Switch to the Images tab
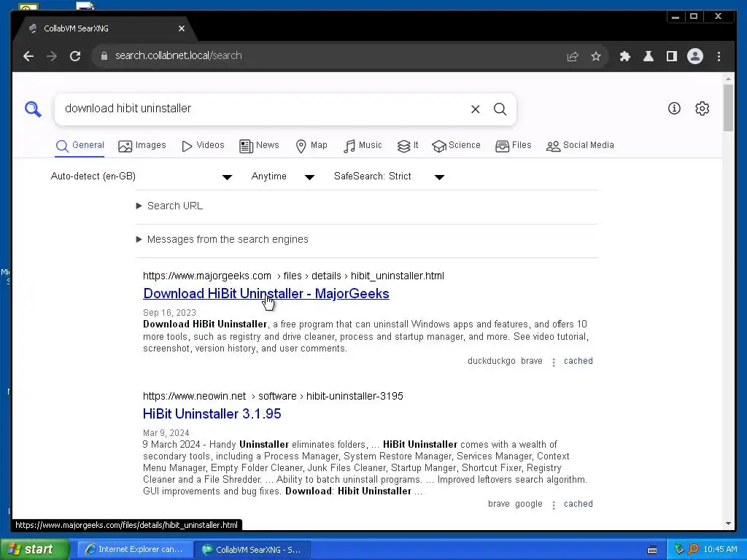The image size is (747, 560). click(142, 146)
